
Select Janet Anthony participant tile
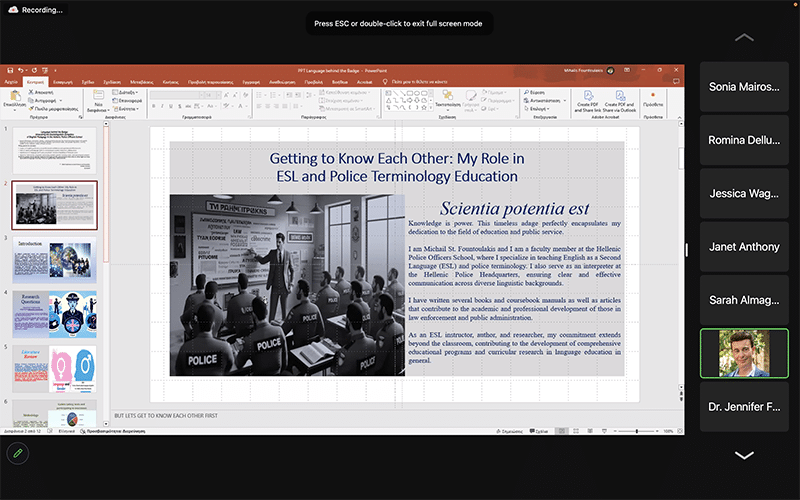pyautogui.click(x=744, y=246)
